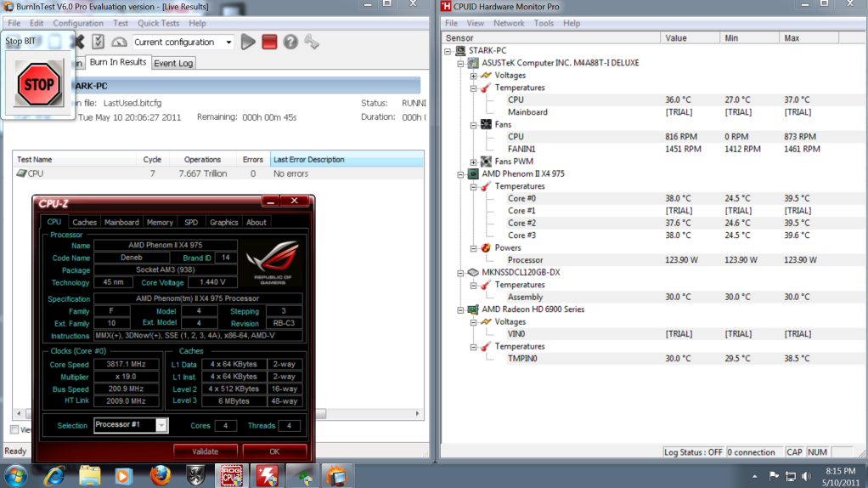This screenshot has width=868, height=488.
Task: Open the BurnInTest File menu
Action: click(x=14, y=23)
